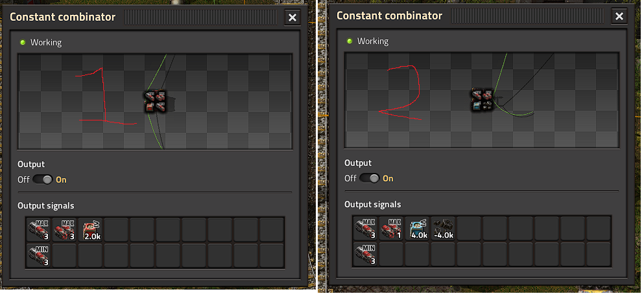Toggle output switch in left combinator
The height and width of the screenshot is (296, 644).
pos(43,179)
